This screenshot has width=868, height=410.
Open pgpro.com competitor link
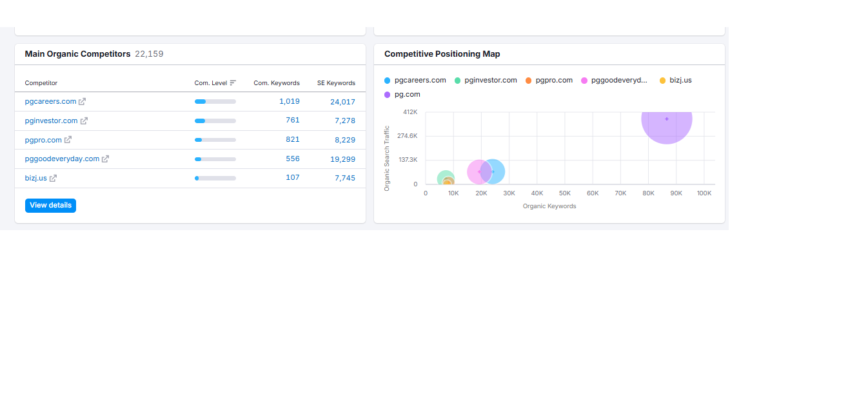tap(43, 140)
